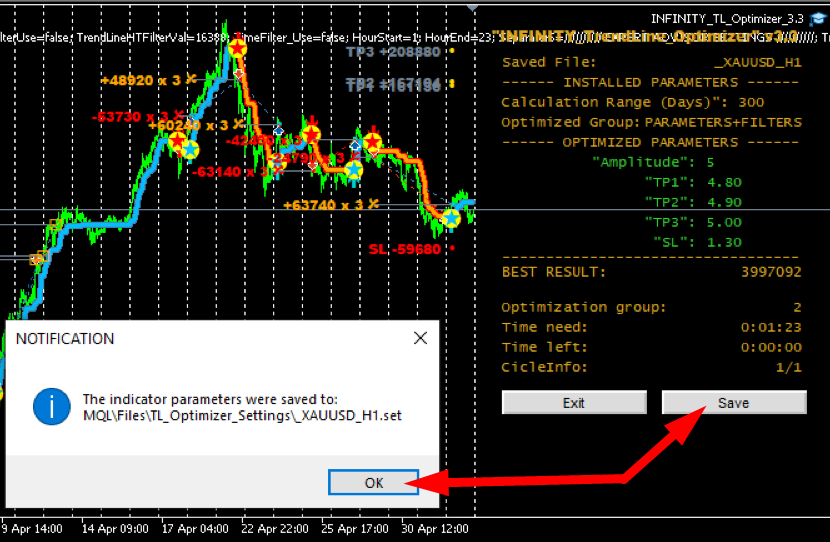Select the +60240 x 3 profit label

189,125
